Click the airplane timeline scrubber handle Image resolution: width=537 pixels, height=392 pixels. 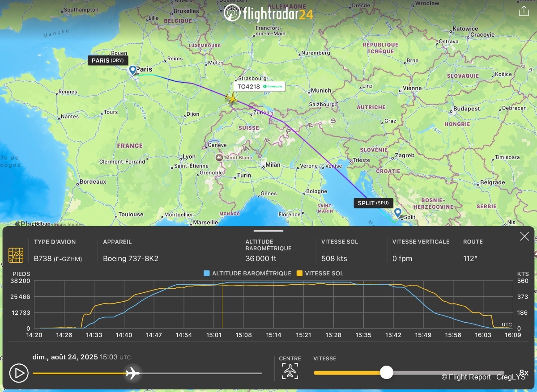click(132, 373)
